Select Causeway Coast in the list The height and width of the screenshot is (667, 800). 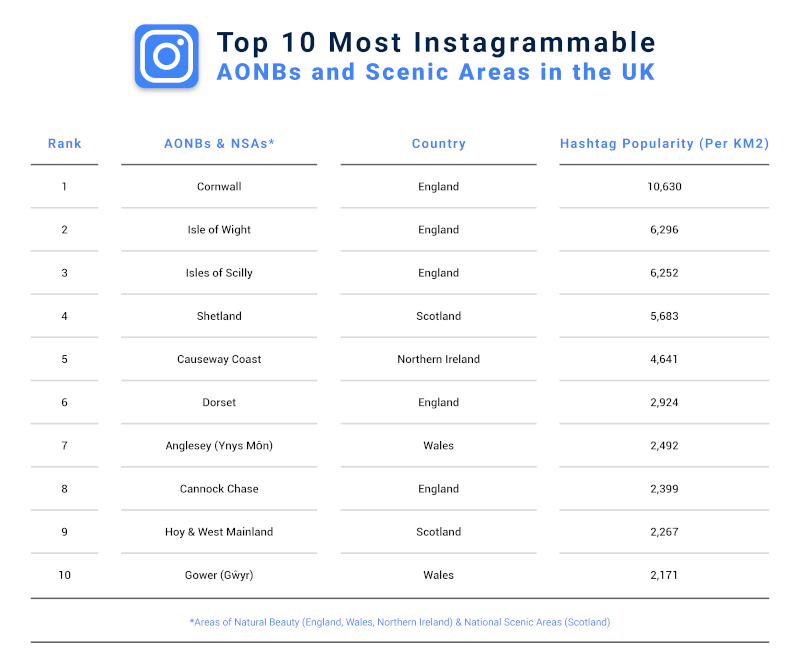click(219, 359)
